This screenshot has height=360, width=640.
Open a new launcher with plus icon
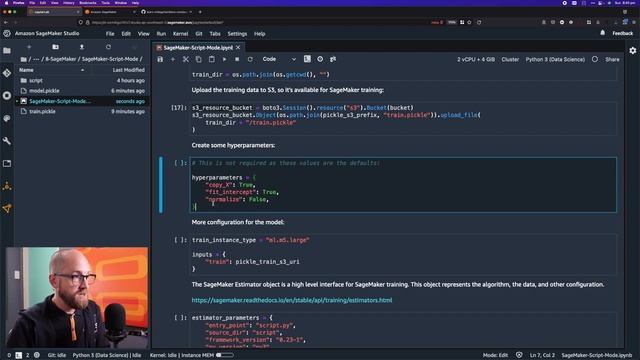[x=29, y=47]
